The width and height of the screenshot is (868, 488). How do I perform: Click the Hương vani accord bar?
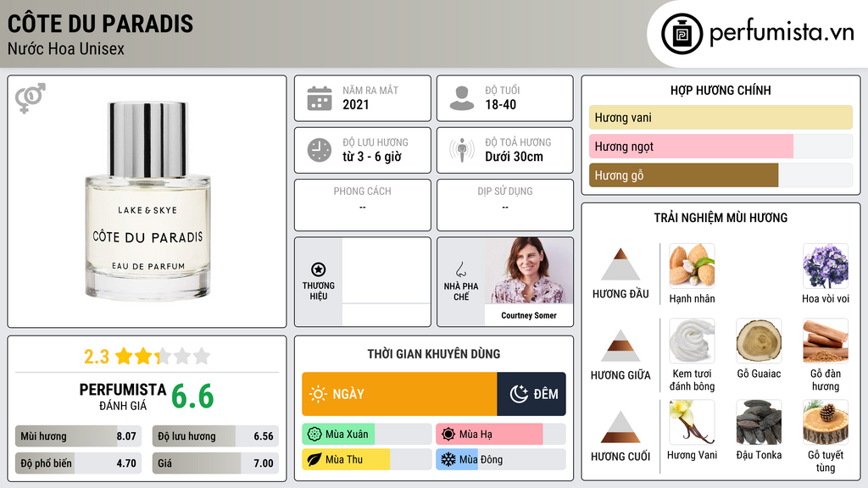click(x=721, y=117)
